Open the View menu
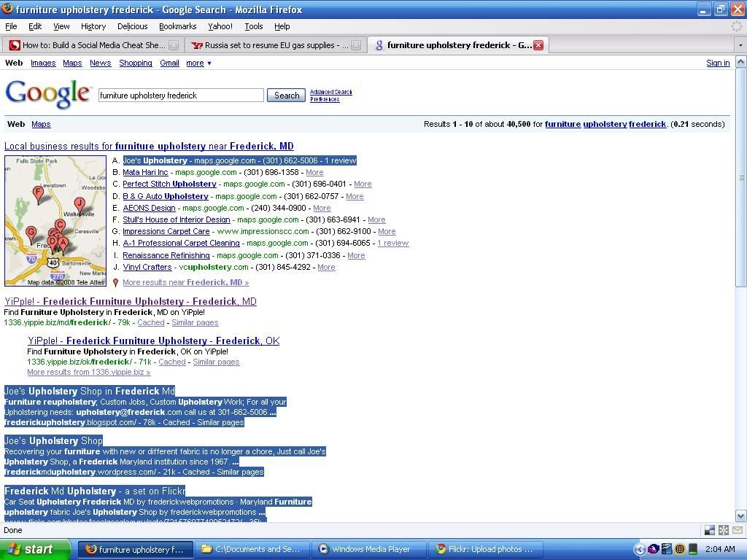747x560 pixels. click(61, 26)
